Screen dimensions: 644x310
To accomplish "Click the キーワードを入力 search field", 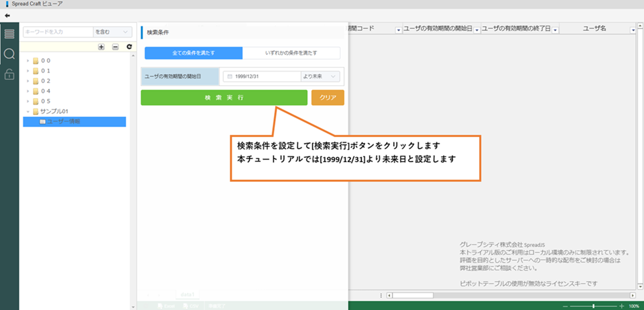I will (x=58, y=32).
